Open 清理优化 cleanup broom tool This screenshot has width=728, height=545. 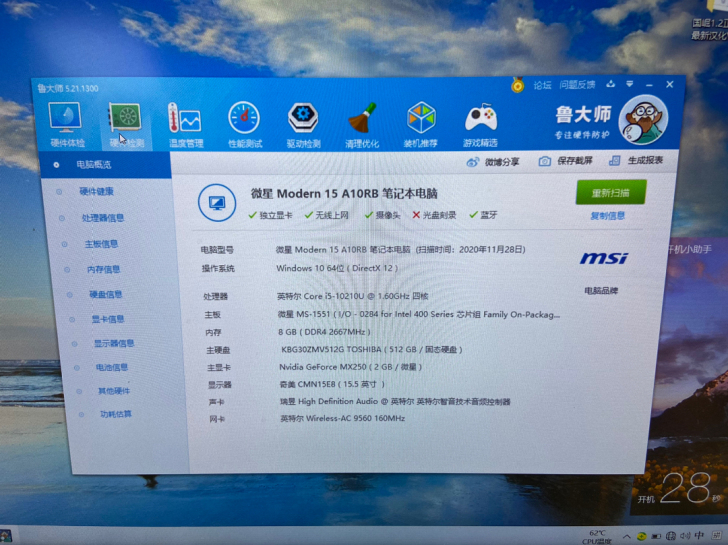coord(362,124)
